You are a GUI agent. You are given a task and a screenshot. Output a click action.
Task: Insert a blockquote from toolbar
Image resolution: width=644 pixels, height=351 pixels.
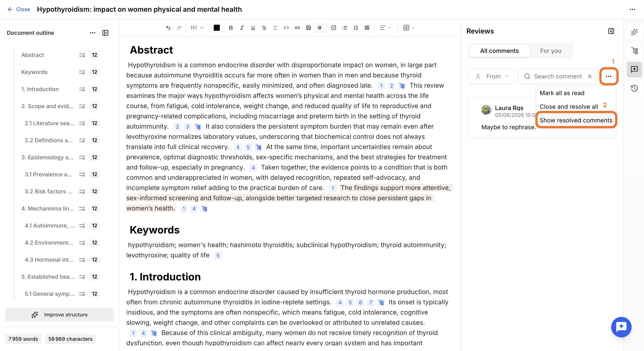tap(367, 28)
